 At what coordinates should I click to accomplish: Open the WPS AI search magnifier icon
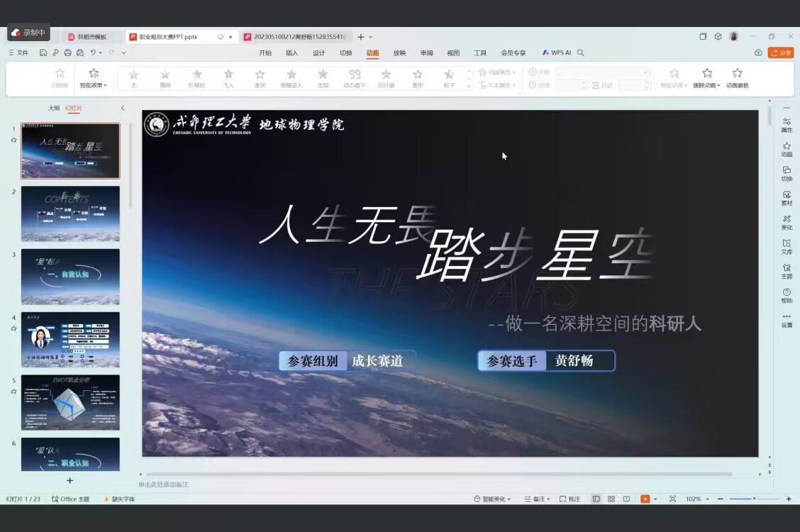(581, 52)
